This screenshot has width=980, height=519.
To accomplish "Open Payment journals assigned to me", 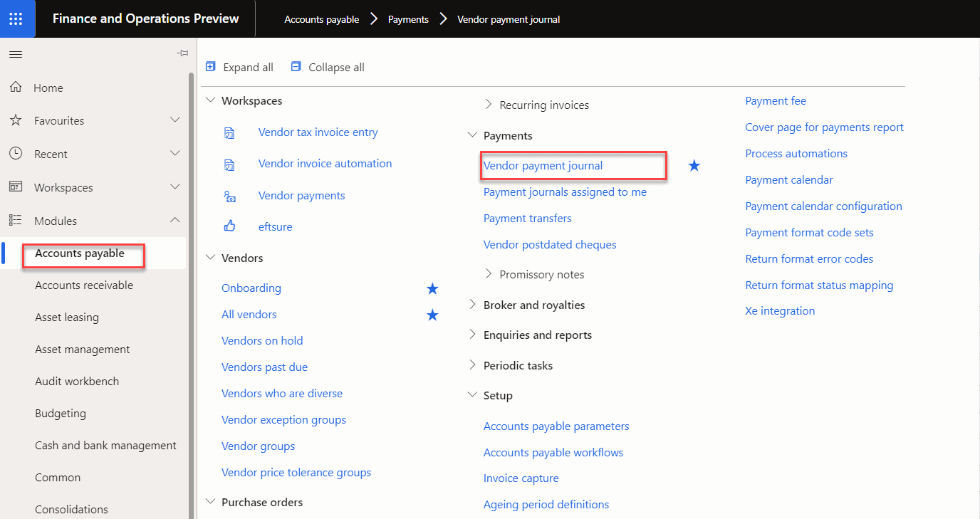I will [x=565, y=192].
